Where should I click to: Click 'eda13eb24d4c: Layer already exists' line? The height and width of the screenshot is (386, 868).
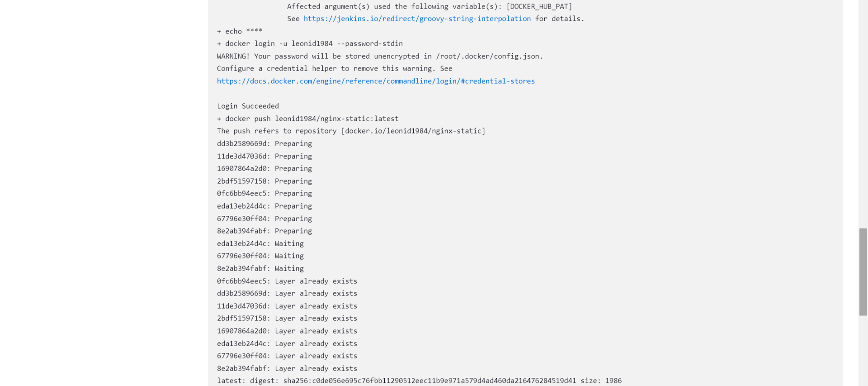[x=287, y=343]
